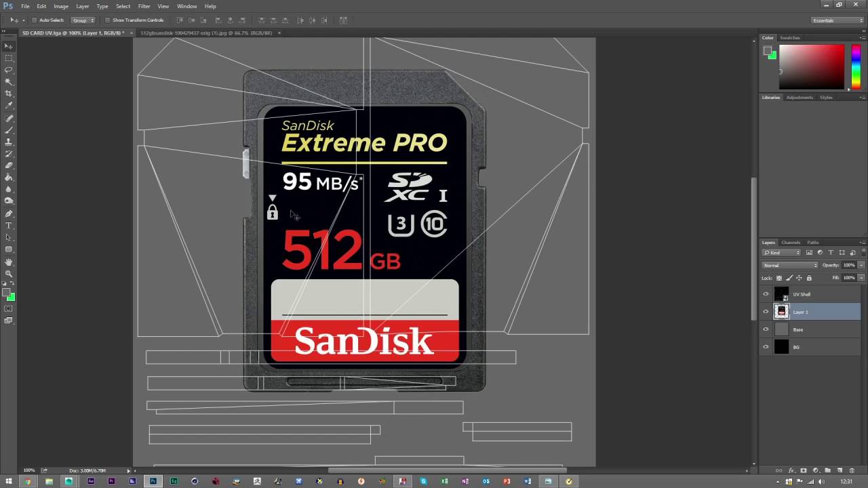This screenshot has height=488, width=868.
Task: Click the Lock transparent pixels icon
Action: [x=779, y=278]
